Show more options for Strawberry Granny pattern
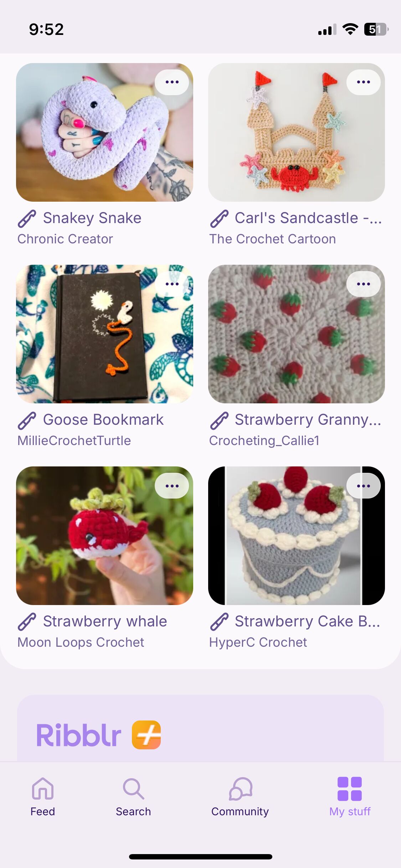 coord(364,284)
